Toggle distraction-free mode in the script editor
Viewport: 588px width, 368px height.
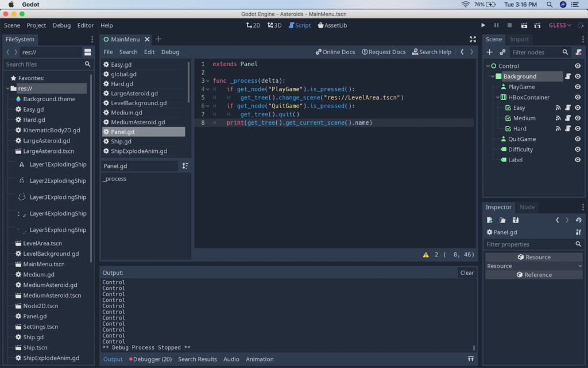pyautogui.click(x=473, y=39)
